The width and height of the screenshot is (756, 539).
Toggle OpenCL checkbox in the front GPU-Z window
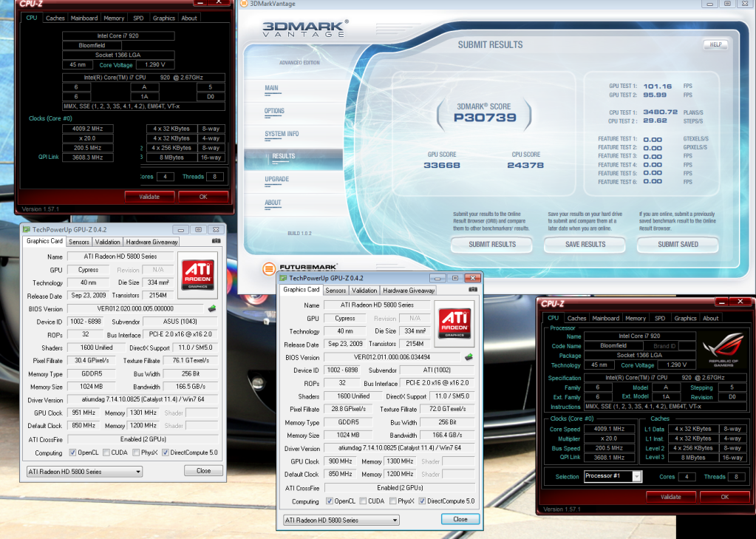pyautogui.click(x=330, y=501)
